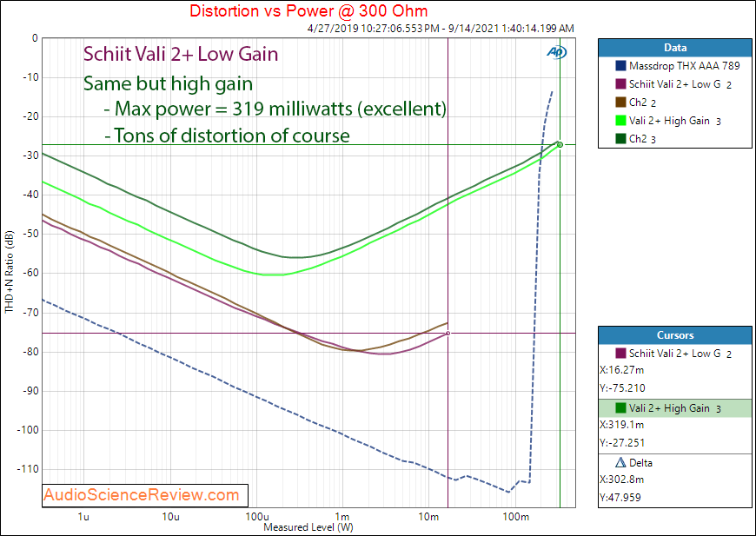Click the Schiit Vali 2+ Low Gain annotation
This screenshot has height=536, width=756.
[181, 54]
